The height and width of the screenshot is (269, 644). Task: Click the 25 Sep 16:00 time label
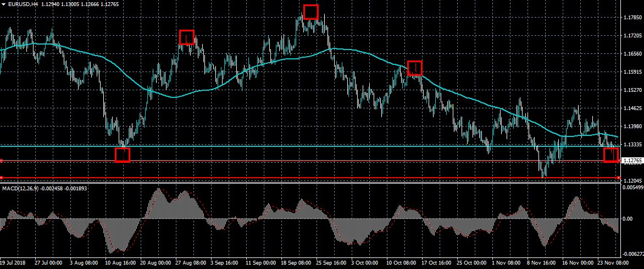click(x=331, y=262)
